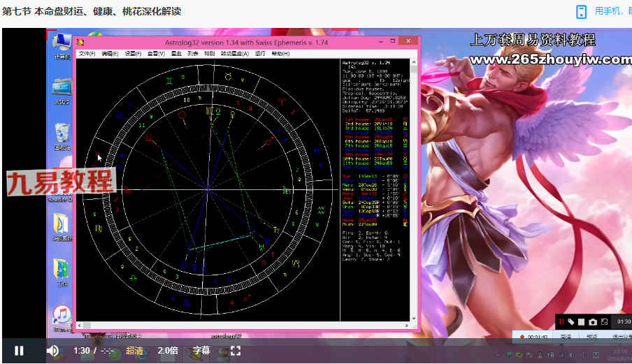Viewport: 632px width, 364px height.
Task: Open the 用手机 link at the top right
Action: [x=612, y=11]
